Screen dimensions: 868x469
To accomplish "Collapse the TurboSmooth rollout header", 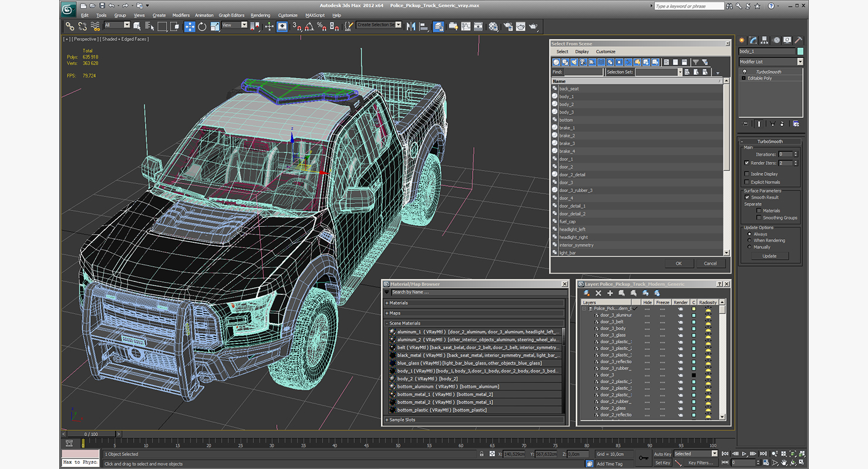I will [770, 141].
